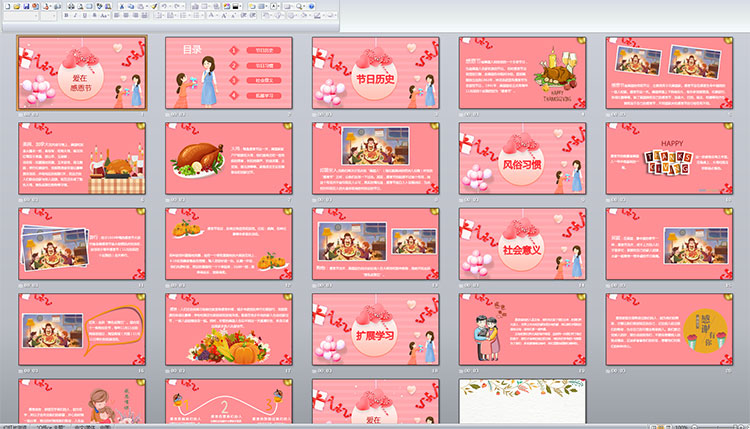Open Help via blue question icon

point(311,6)
